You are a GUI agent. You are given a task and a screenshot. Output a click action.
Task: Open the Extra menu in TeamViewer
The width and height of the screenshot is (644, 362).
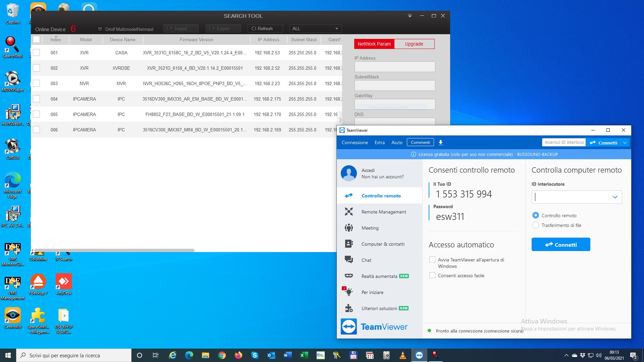click(x=379, y=142)
